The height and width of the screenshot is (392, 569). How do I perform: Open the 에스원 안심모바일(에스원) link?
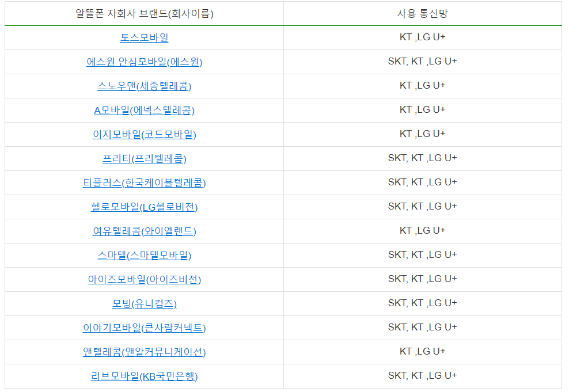(144, 62)
